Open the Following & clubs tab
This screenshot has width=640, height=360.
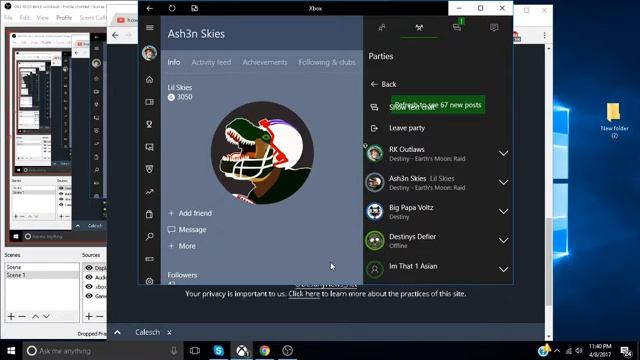pos(327,62)
